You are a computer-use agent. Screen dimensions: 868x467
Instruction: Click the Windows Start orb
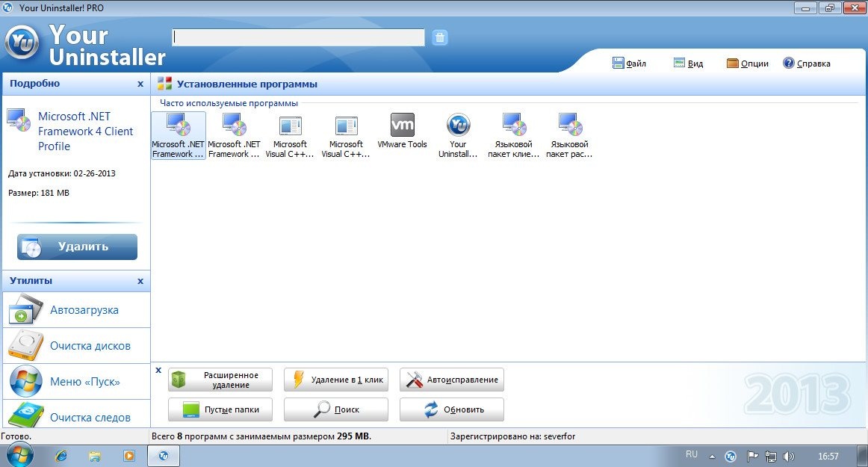pyautogui.click(x=19, y=455)
